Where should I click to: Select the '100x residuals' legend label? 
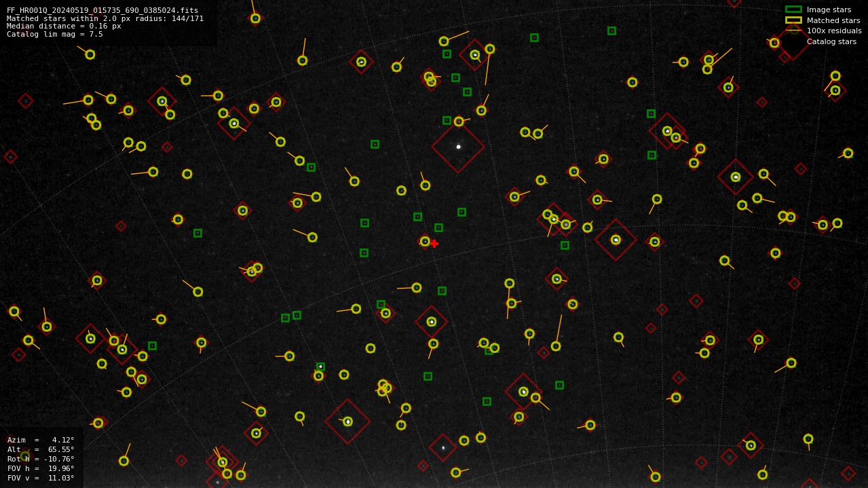[x=834, y=31]
